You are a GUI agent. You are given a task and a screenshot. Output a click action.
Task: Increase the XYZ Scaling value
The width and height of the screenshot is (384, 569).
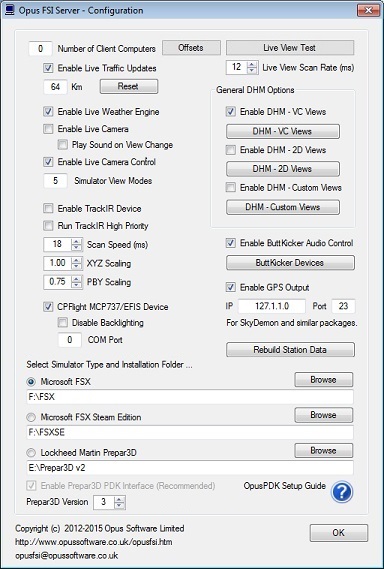pyautogui.click(x=76, y=260)
